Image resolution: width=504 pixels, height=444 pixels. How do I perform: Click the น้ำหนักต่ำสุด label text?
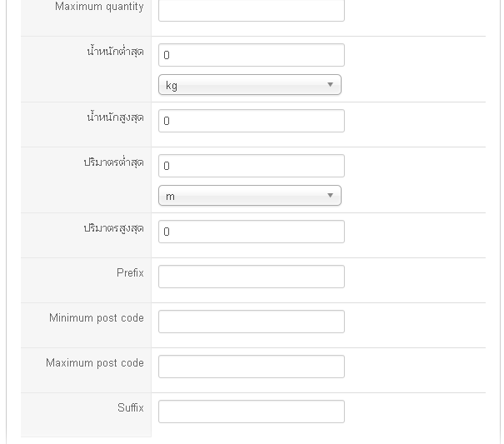[x=115, y=52]
